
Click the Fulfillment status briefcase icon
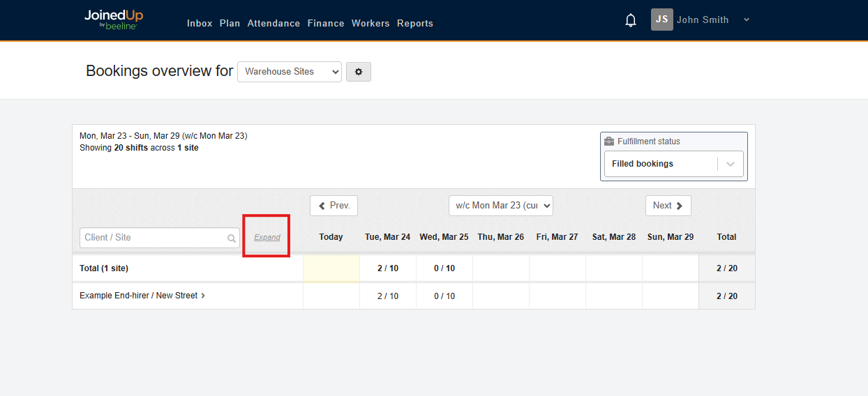609,142
